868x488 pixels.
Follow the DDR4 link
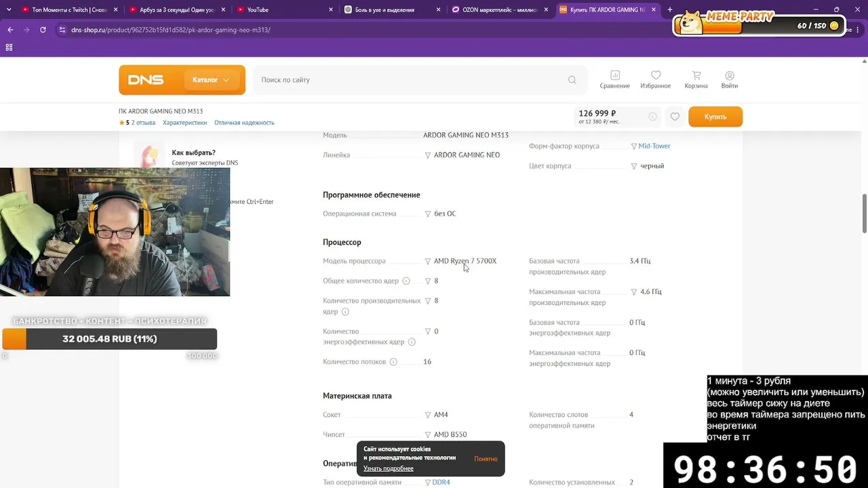(441, 483)
